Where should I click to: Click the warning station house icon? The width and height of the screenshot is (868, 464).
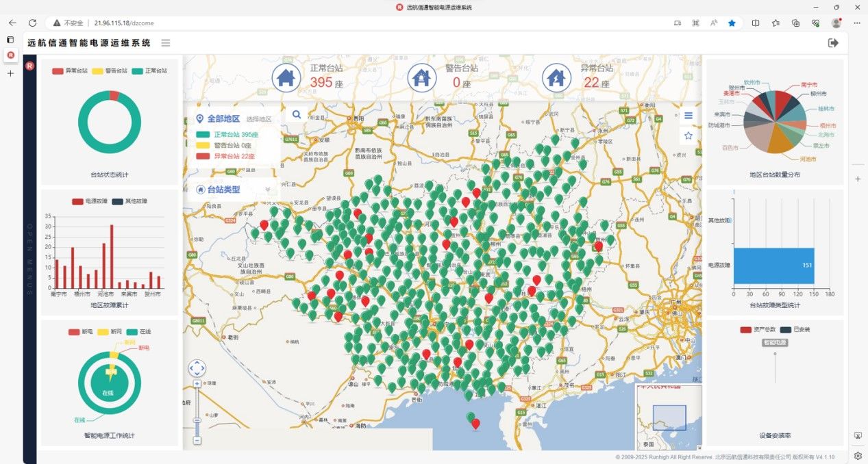(422, 77)
